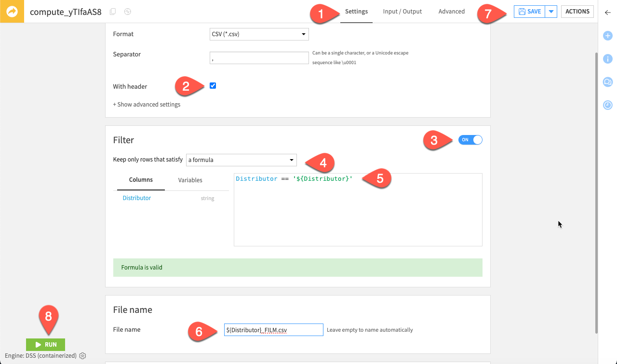Open the ACTIONS menu
617x364 pixels.
tap(577, 11)
